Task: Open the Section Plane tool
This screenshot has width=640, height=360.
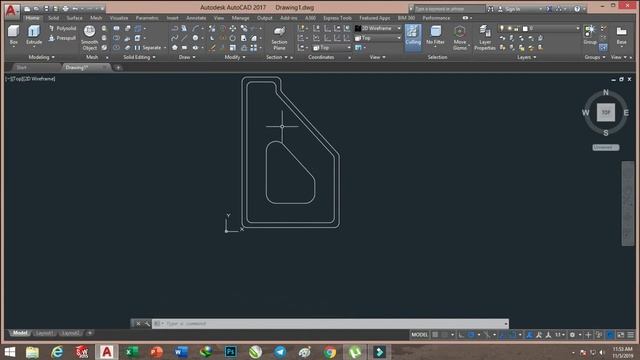Action: click(279, 38)
